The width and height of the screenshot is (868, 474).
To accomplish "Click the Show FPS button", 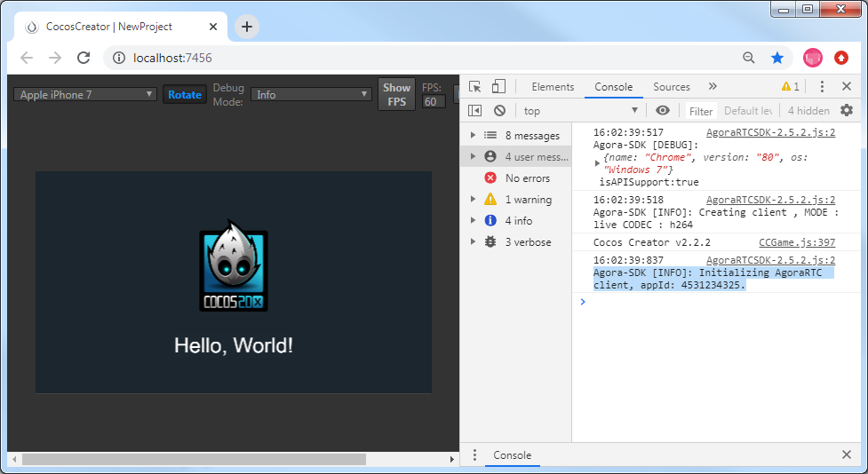I will [396, 95].
